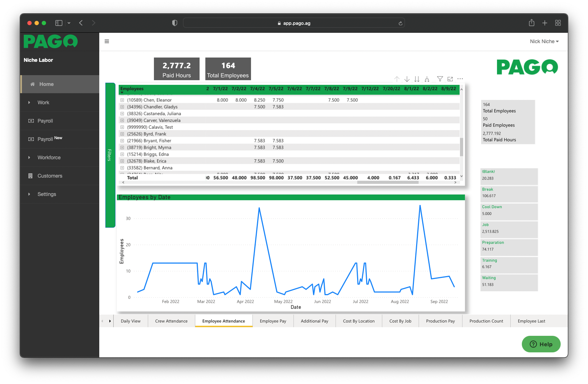Expand the Bryant, Fisher row
The height and width of the screenshot is (384, 588).
[122, 141]
